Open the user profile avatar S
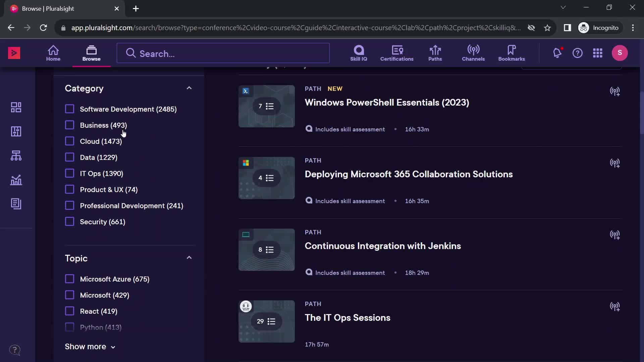 (x=620, y=53)
